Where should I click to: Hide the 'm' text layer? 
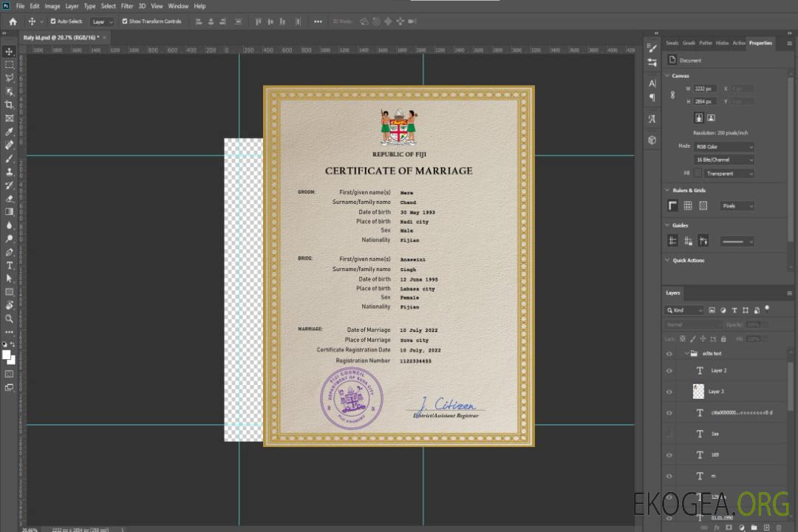(x=669, y=476)
